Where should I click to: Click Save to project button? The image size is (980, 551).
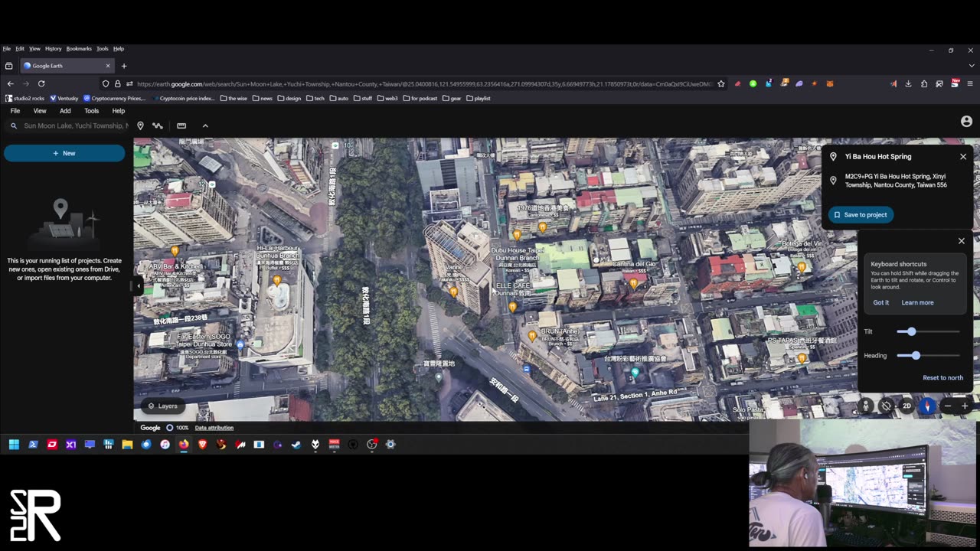[861, 215]
